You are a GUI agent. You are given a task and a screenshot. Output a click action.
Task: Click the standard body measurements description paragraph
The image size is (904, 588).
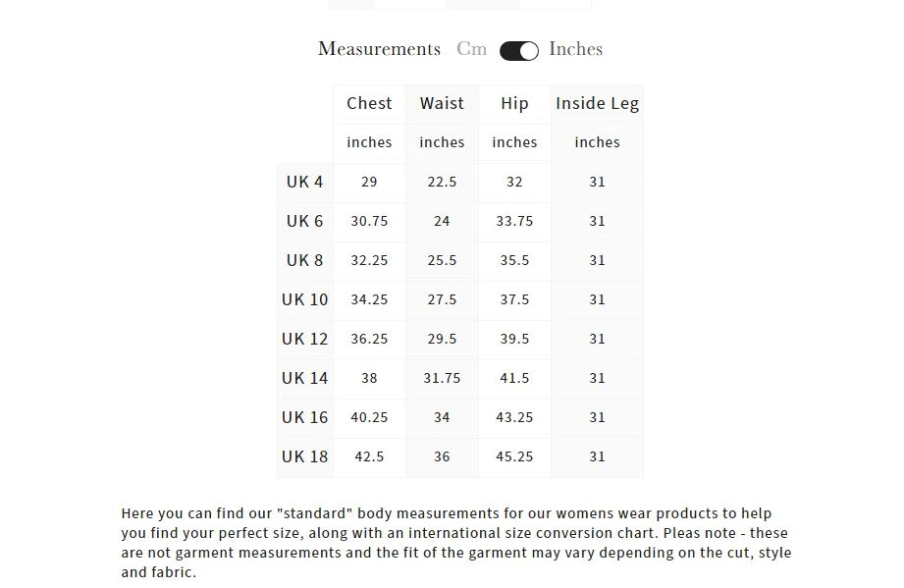coord(455,543)
